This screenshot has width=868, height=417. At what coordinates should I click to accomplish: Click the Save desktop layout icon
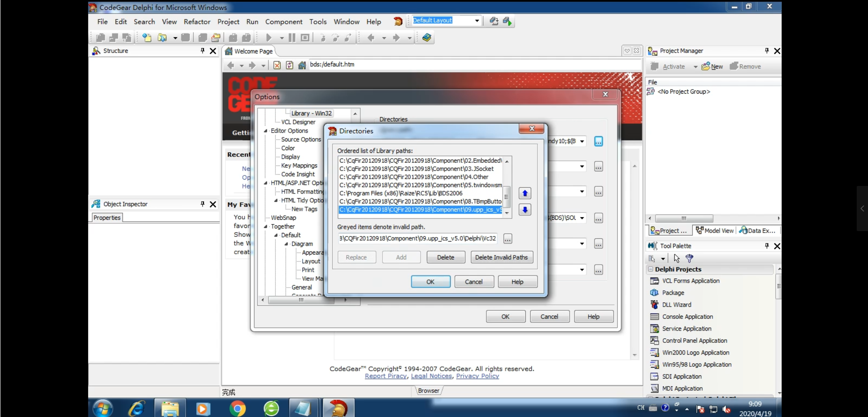coord(494,21)
